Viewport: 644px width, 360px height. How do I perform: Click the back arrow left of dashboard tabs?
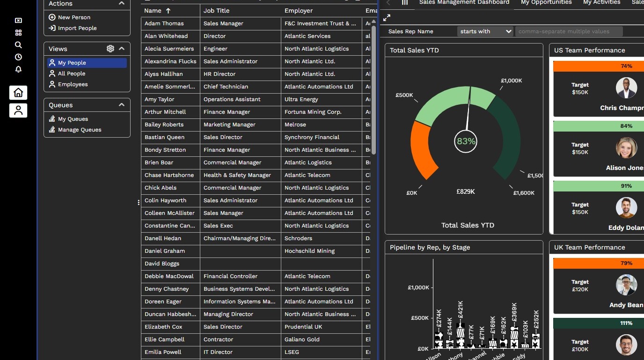pyautogui.click(x=388, y=2)
